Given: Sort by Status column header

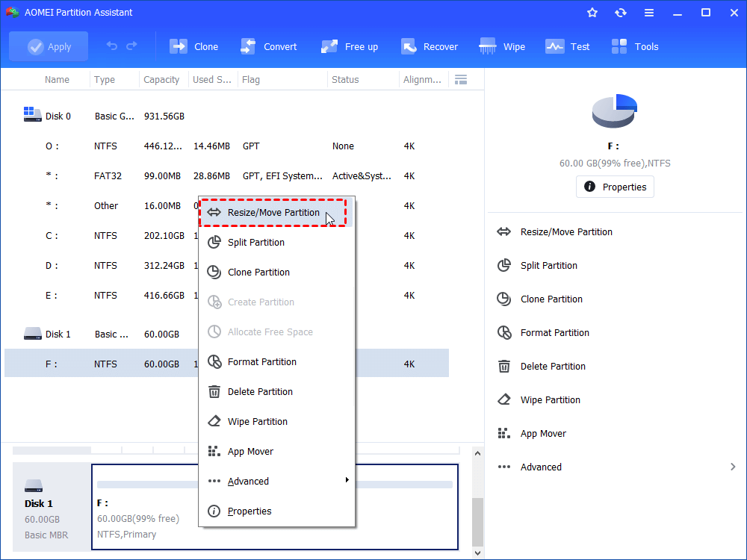Looking at the screenshot, I should (345, 80).
